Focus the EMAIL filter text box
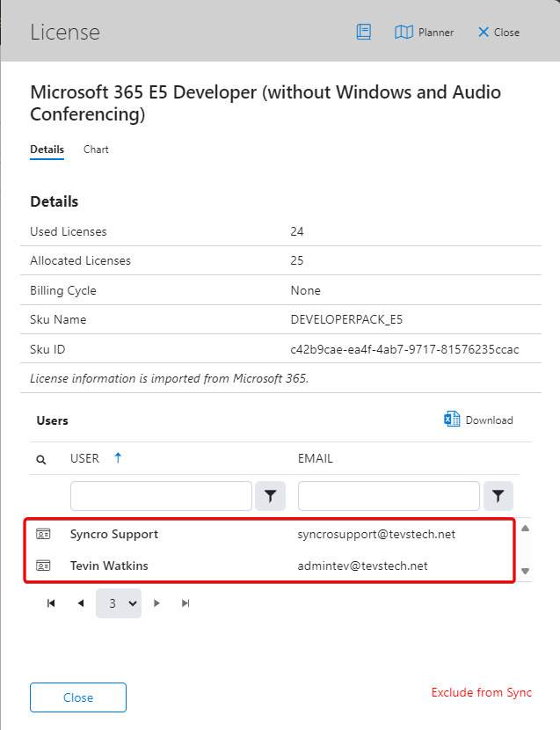The height and width of the screenshot is (730, 560). pyautogui.click(x=389, y=496)
